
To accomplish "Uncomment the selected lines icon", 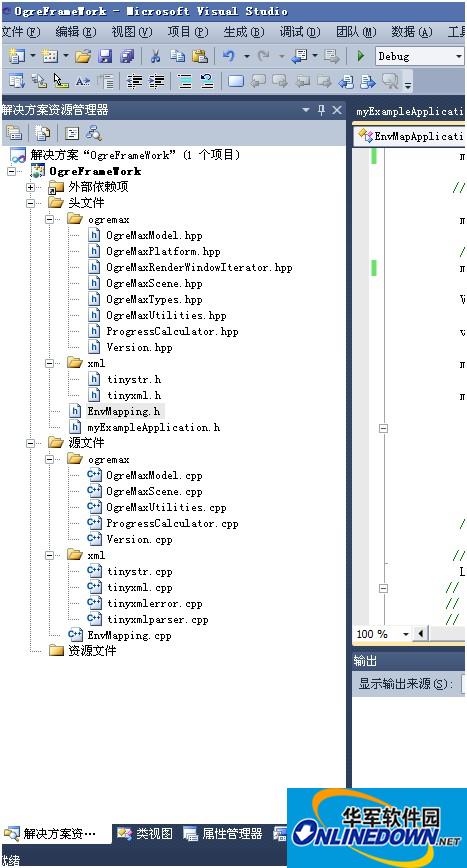I will [x=207, y=82].
